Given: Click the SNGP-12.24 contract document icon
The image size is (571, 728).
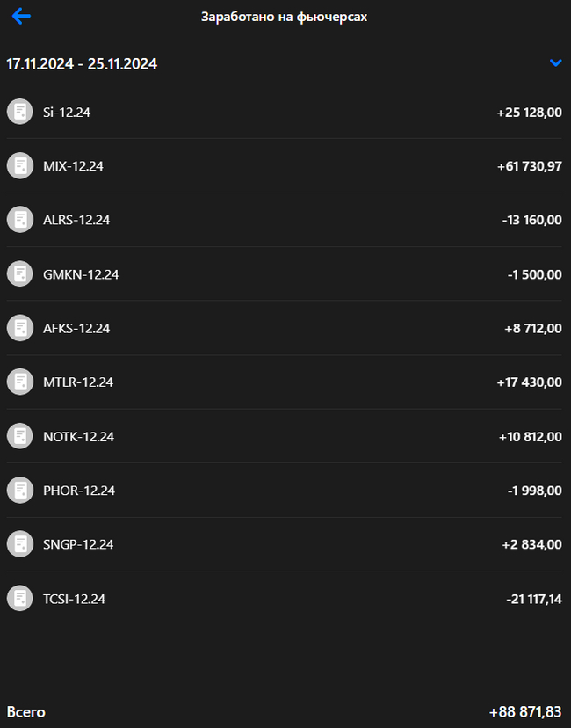Looking at the screenshot, I should tap(19, 544).
